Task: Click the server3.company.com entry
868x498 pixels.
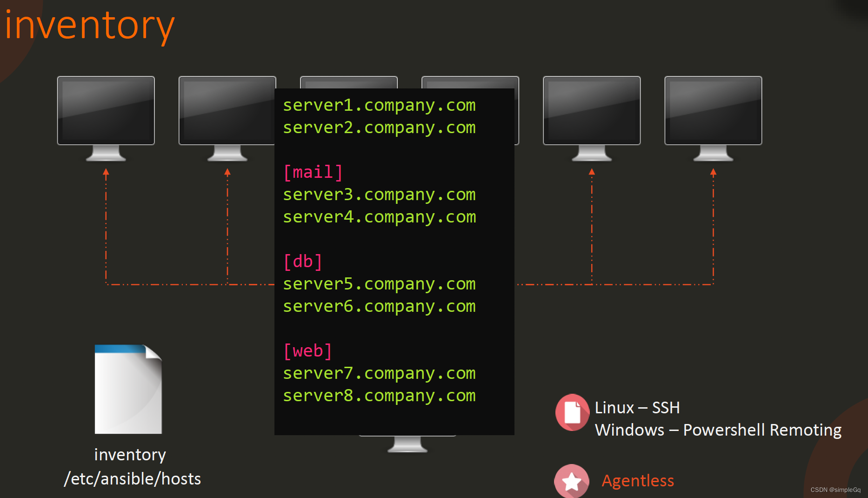Action: [379, 195]
